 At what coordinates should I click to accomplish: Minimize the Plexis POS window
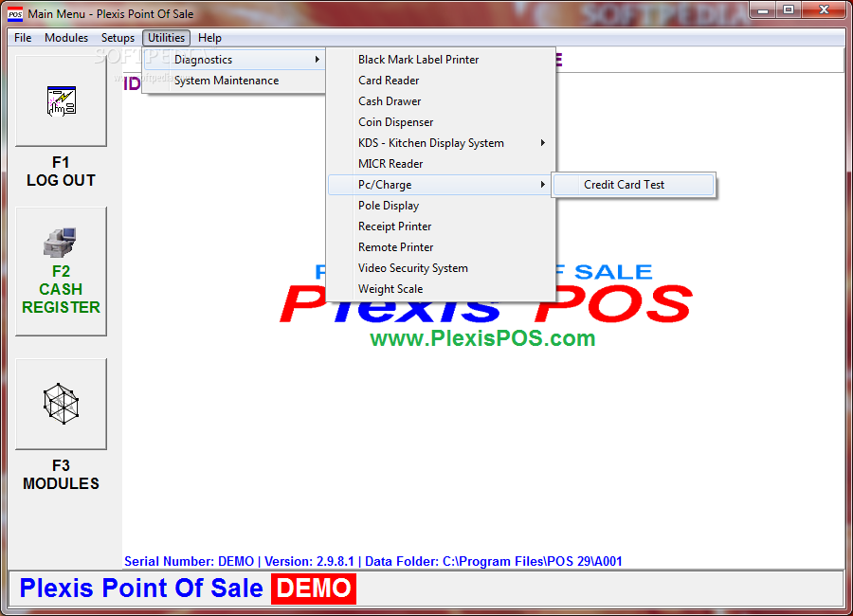tap(763, 9)
